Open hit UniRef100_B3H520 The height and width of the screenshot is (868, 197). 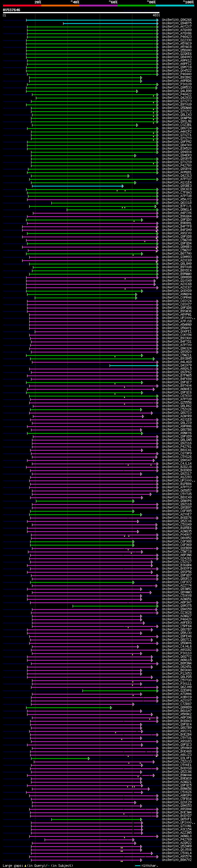pos(176,149)
